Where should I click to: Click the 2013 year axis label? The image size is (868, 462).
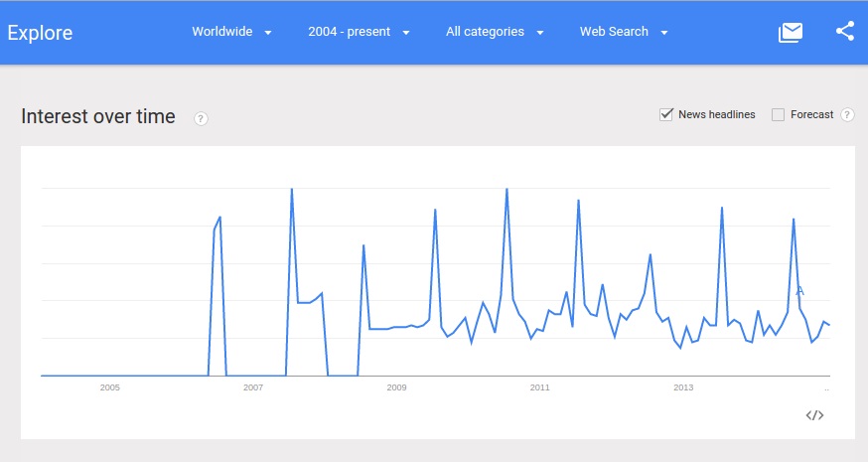683,386
